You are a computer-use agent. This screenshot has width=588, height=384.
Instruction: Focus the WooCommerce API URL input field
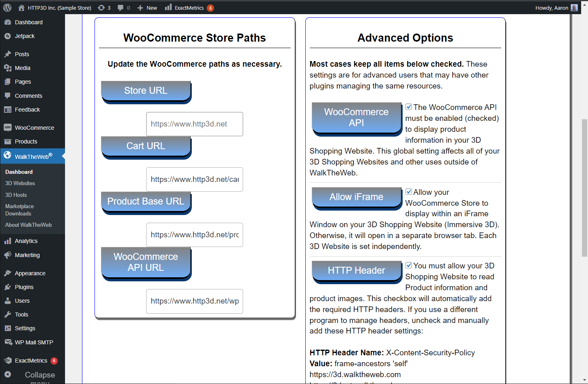click(x=195, y=301)
